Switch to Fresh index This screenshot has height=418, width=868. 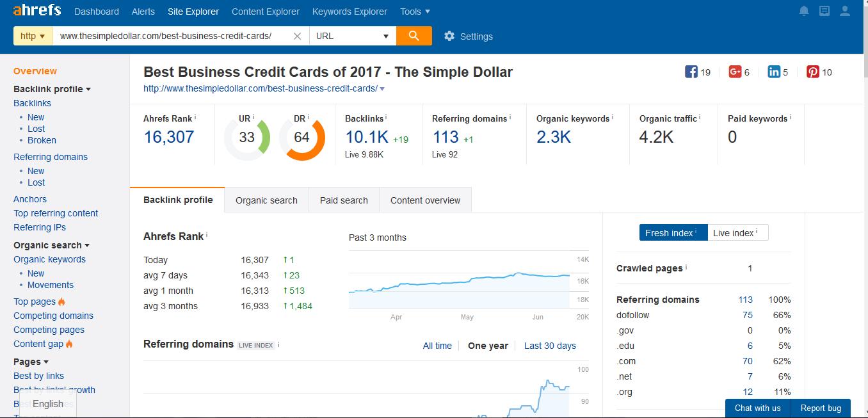(x=673, y=233)
